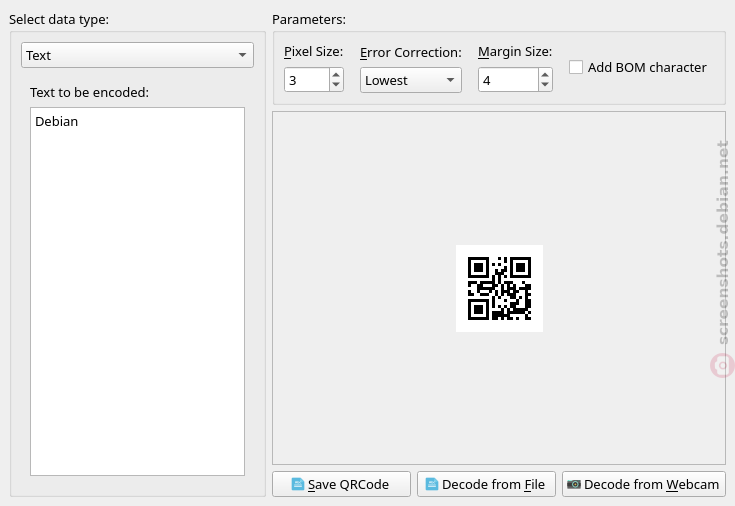The height and width of the screenshot is (506, 735).
Task: Click the document icon on Decode from File
Action: coord(432,484)
